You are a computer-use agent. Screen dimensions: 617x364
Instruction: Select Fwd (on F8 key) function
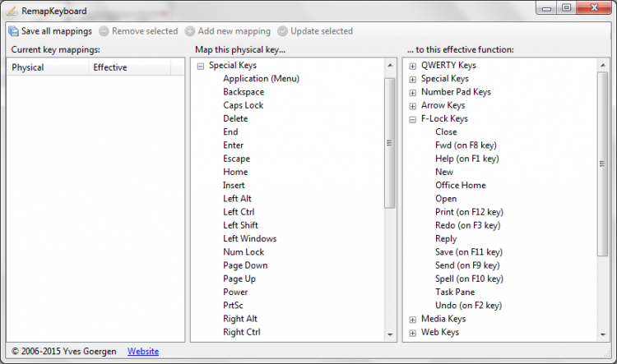(x=466, y=145)
